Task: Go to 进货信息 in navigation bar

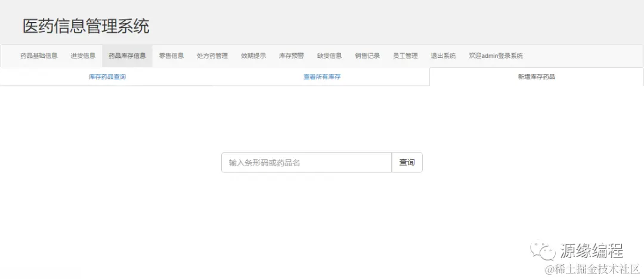Action: point(83,56)
